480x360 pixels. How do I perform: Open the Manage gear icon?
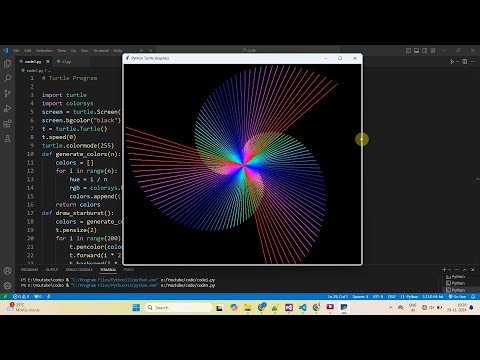pyautogui.click(x=7, y=286)
